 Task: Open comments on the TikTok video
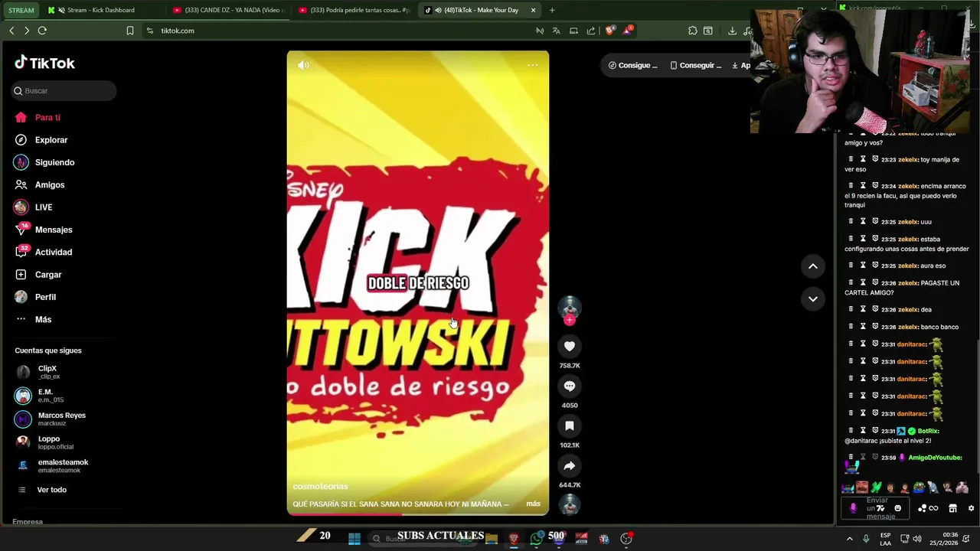pos(570,386)
